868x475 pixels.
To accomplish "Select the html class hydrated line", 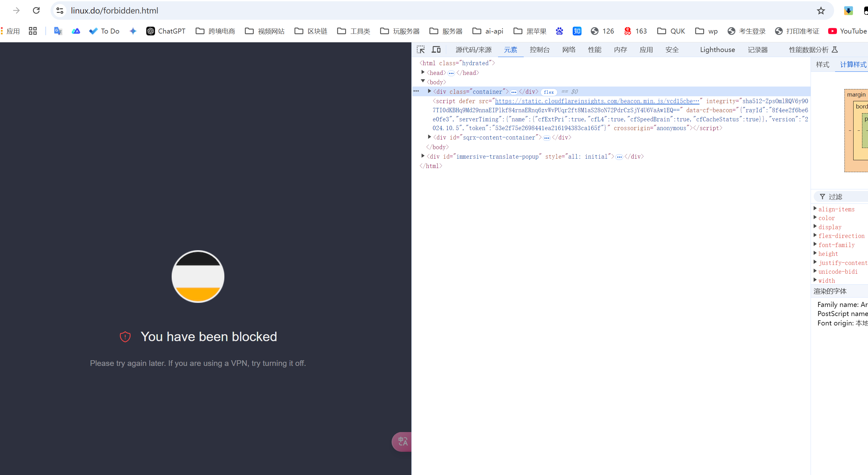I will (x=457, y=63).
